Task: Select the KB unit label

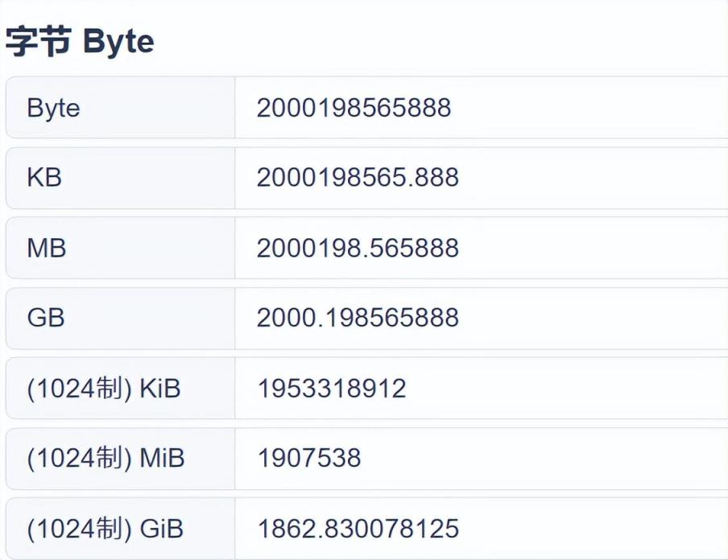Action: [x=44, y=178]
